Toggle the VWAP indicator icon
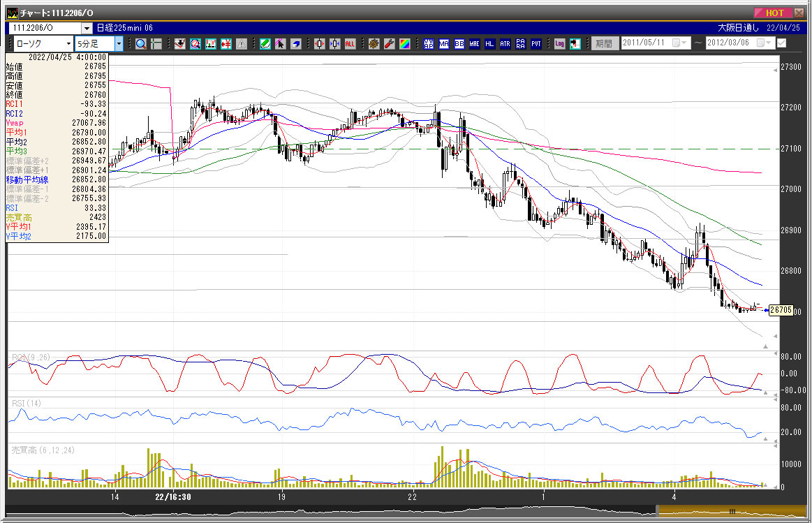812x523 pixels. pyautogui.click(x=428, y=44)
